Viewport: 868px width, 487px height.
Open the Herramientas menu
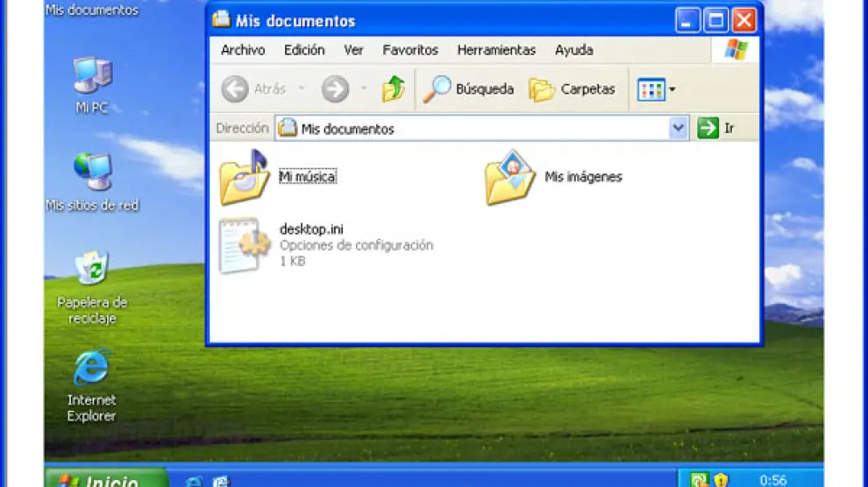coord(496,50)
